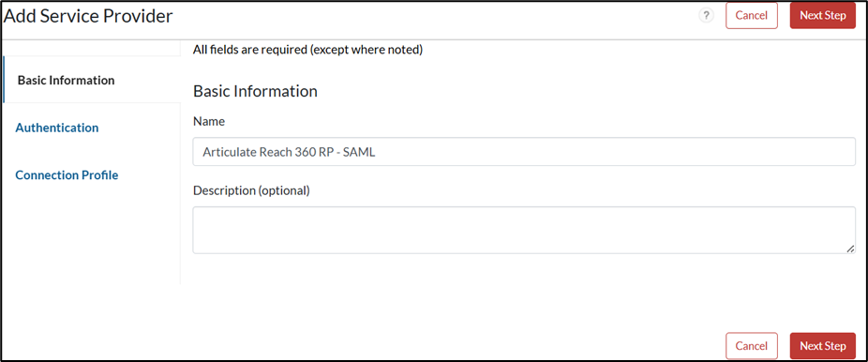Click the blue active marker beside Basic Information

coord(4,80)
